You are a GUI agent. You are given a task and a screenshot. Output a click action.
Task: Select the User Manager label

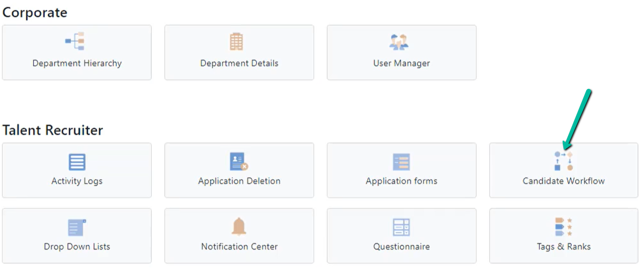coord(402,63)
